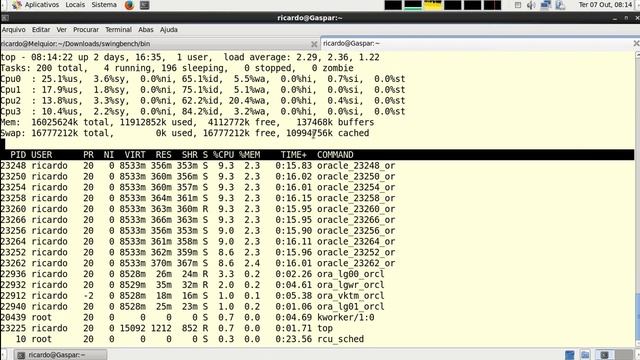Click the oracle_23252_or command

point(356,252)
